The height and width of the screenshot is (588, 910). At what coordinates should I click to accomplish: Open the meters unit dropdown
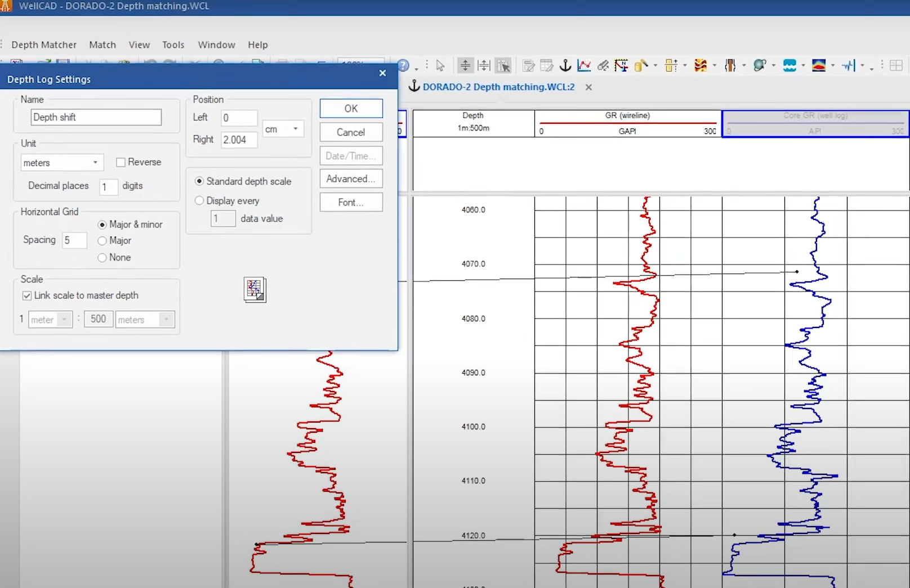click(x=62, y=163)
